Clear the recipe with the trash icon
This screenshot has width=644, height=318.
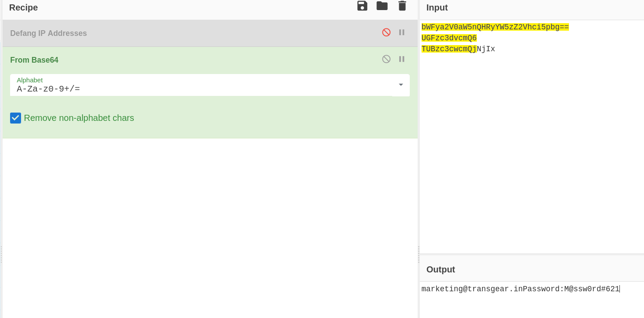pos(402,6)
